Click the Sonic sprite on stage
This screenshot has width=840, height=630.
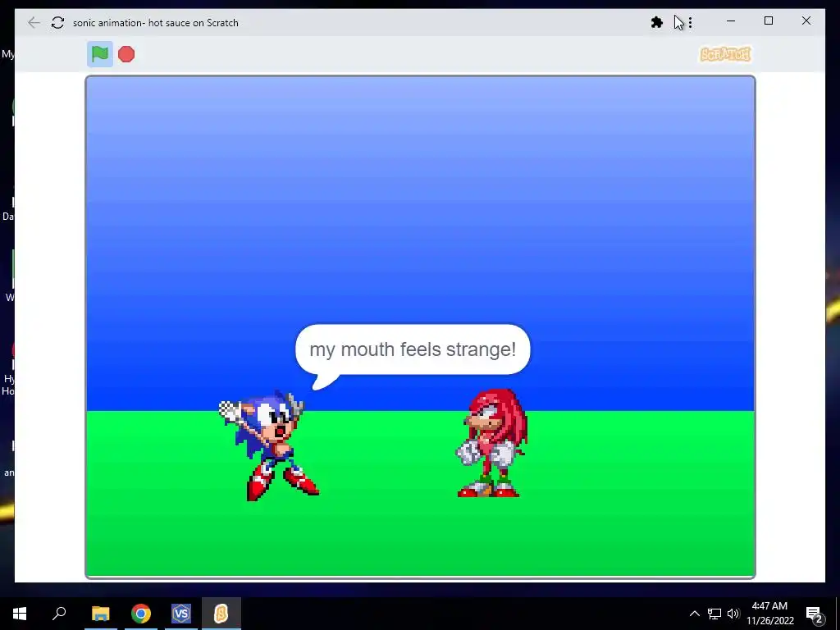pyautogui.click(x=268, y=445)
